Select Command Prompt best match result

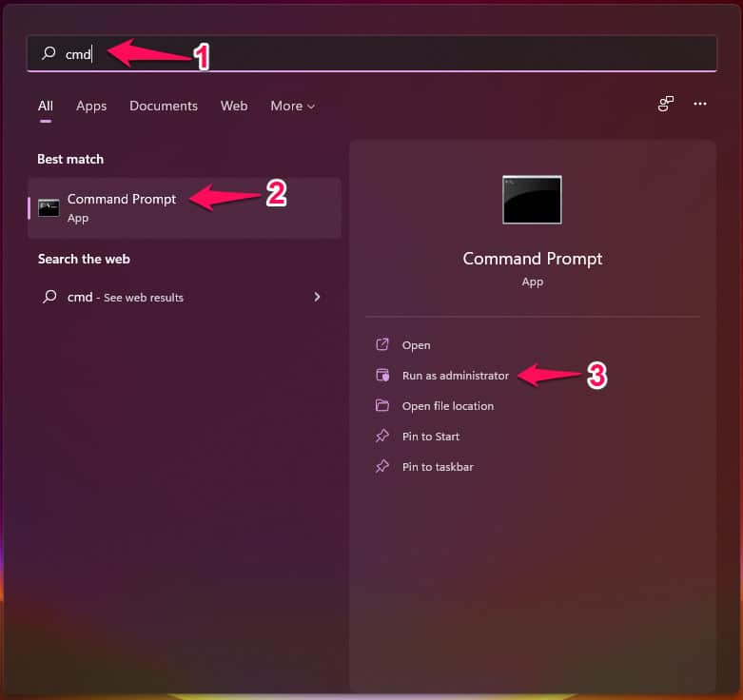click(x=185, y=207)
